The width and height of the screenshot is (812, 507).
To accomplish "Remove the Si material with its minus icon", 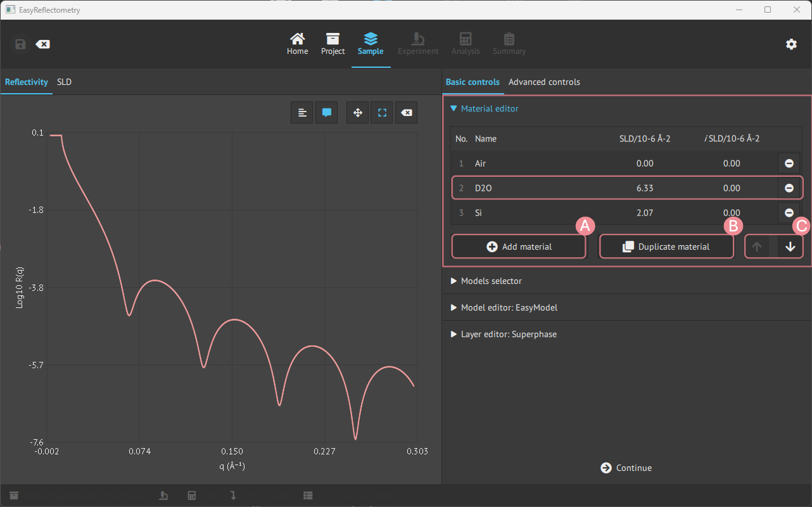I will (789, 212).
